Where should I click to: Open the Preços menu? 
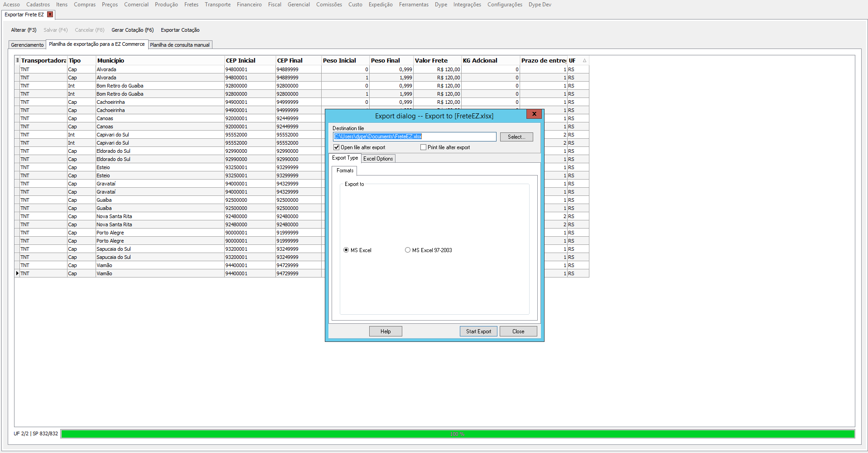(x=110, y=5)
